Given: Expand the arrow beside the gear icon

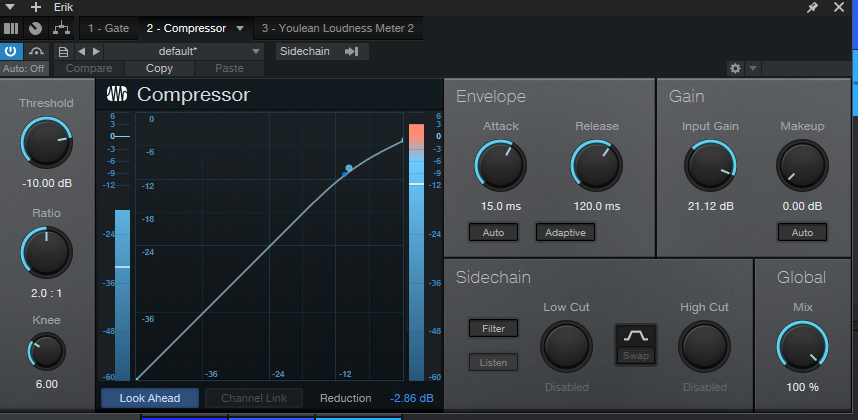Looking at the screenshot, I should (753, 68).
